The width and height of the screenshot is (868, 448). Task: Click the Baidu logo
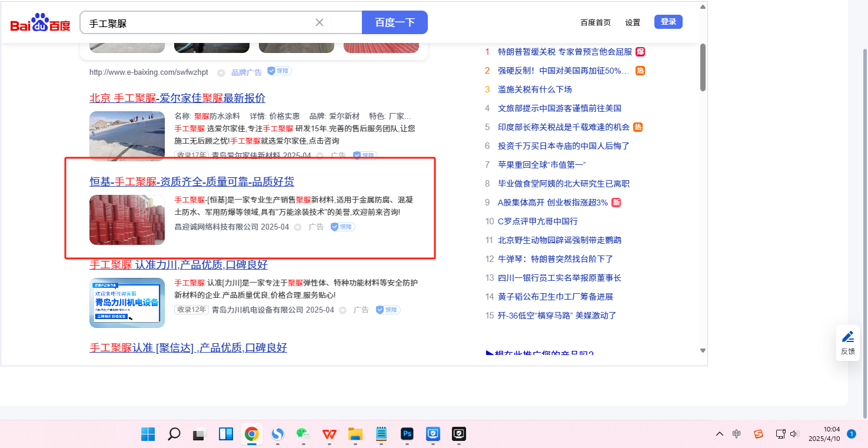point(40,23)
